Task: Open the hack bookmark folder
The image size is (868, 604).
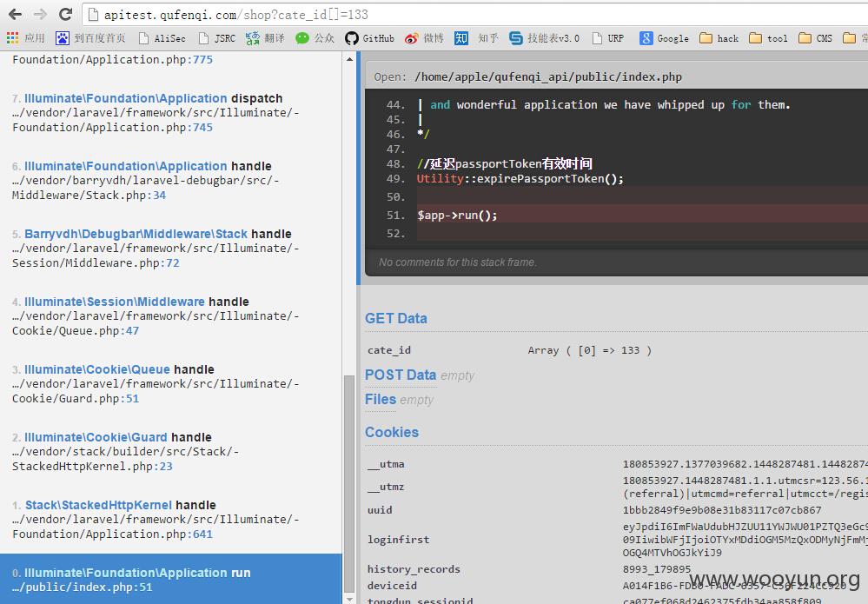Action: point(719,38)
